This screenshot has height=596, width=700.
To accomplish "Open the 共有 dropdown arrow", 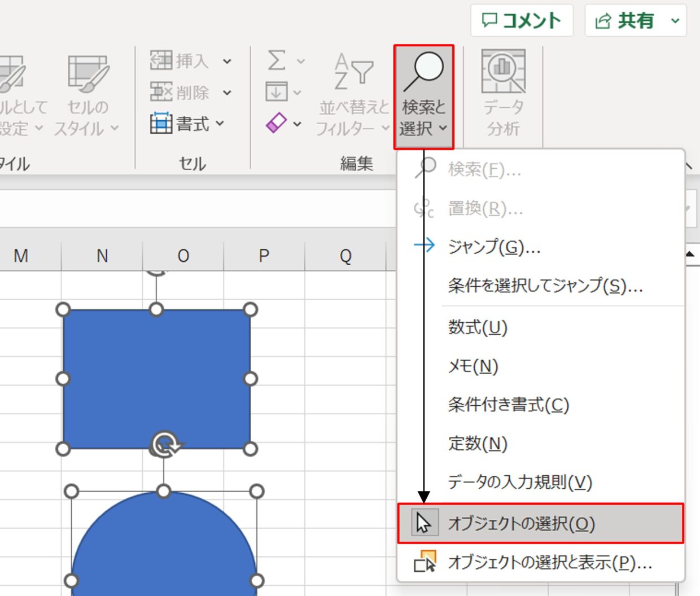I will [x=675, y=21].
